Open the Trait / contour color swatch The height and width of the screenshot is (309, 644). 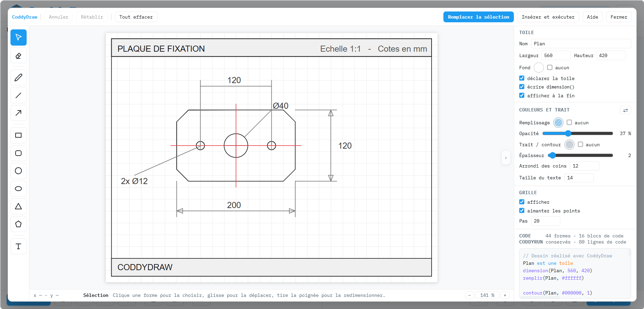569,145
